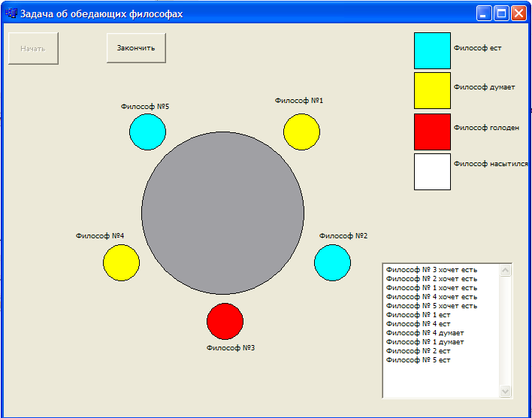This screenshot has width=532, height=418.
Task: Click the legend text Философ насытился
Action: point(491,164)
